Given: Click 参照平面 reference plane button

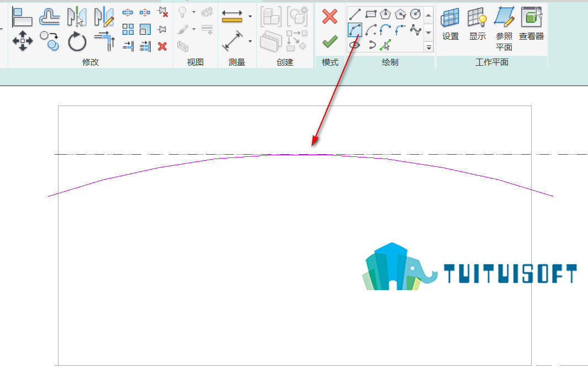Looking at the screenshot, I should [x=504, y=29].
